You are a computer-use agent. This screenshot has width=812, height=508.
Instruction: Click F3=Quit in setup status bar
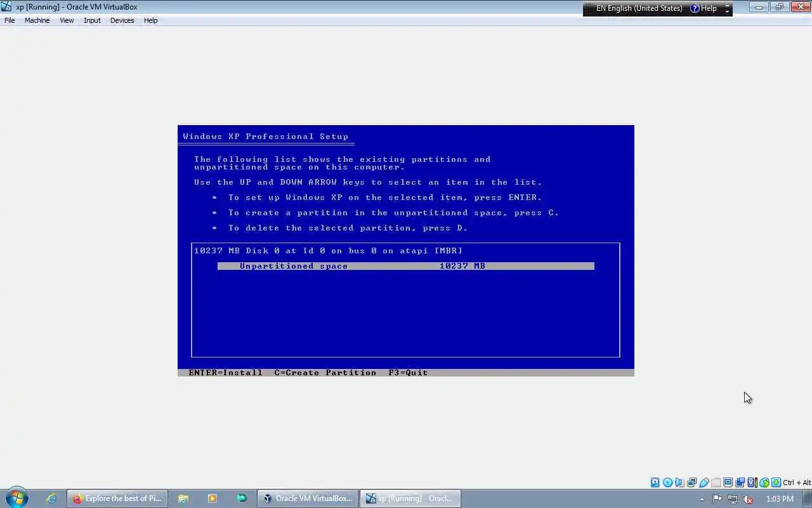tap(408, 373)
